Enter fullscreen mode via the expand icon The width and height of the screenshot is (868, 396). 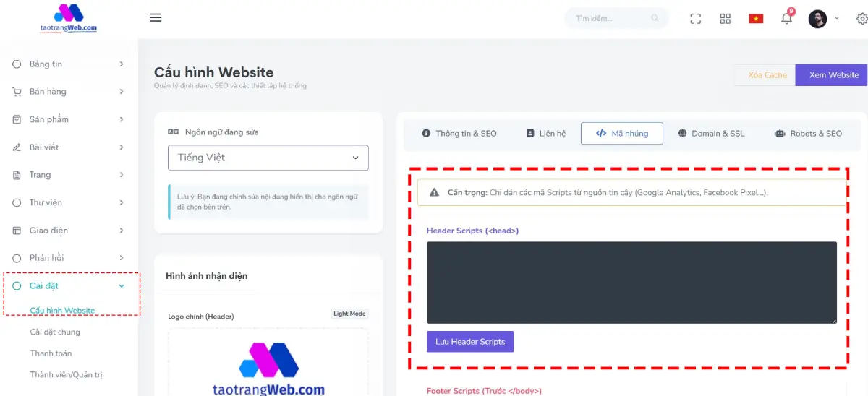point(696,19)
